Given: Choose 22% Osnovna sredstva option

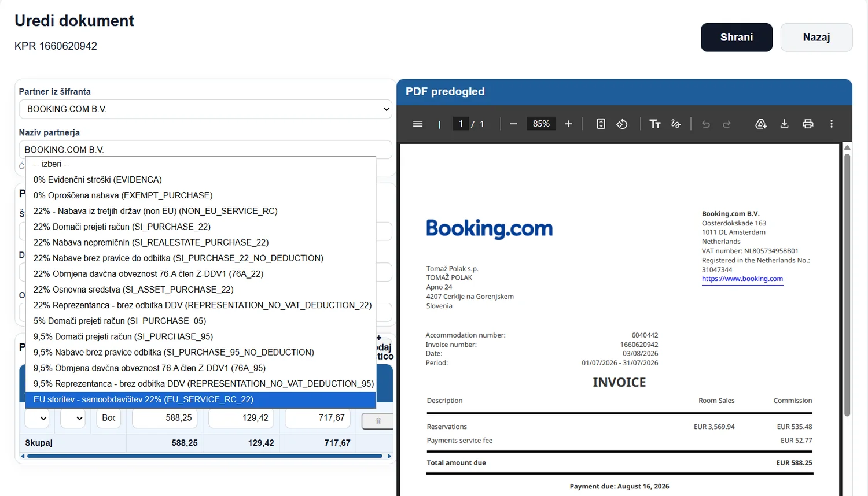Looking at the screenshot, I should click(x=201, y=289).
